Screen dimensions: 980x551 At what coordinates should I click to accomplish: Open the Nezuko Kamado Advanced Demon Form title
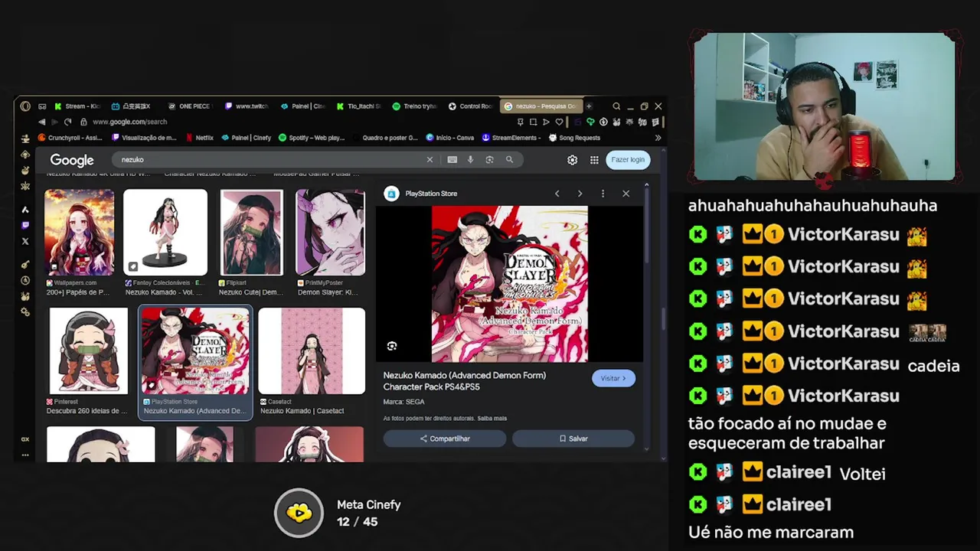click(x=465, y=381)
